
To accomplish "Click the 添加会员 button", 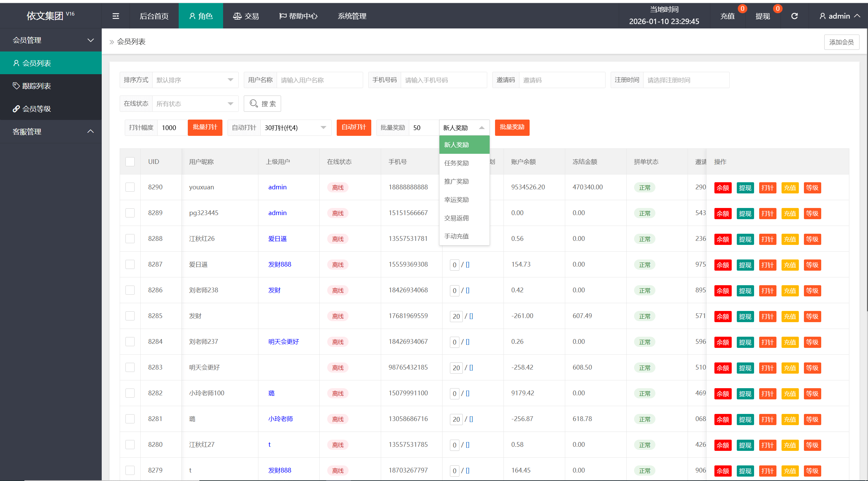I will pos(841,42).
